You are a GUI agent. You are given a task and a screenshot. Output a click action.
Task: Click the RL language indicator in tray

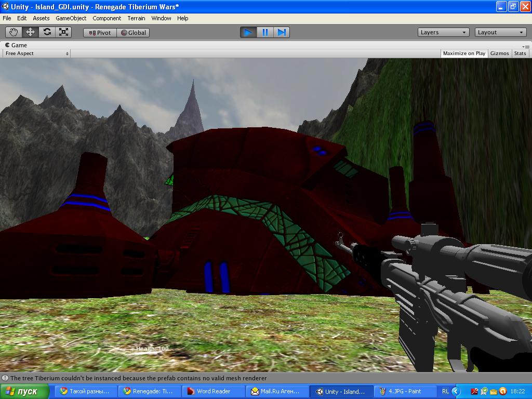[x=445, y=392]
